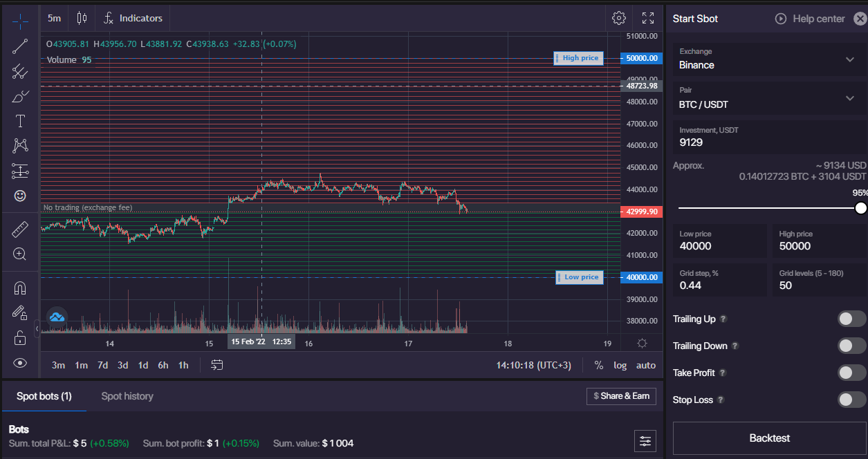Screen dimensions: 868x459
Task: Open the 5m timeframe selector
Action: click(x=54, y=18)
